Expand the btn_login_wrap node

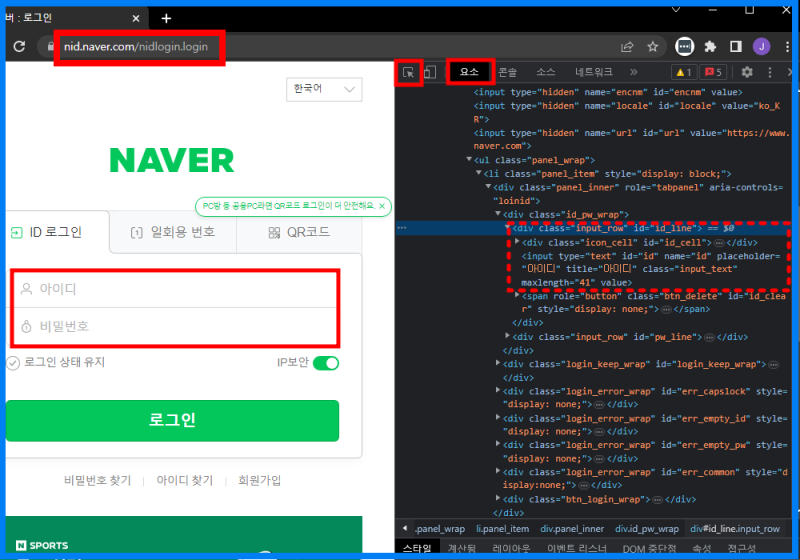click(x=497, y=498)
